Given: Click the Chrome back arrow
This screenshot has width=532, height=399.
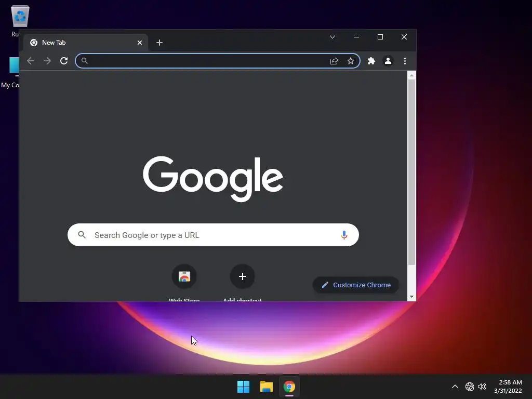Looking at the screenshot, I should pos(31,61).
